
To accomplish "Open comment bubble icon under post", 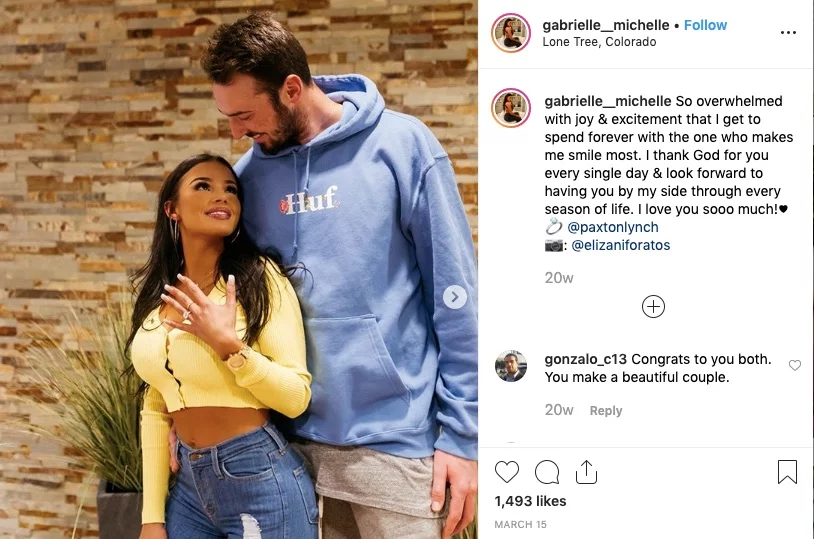I will click(x=547, y=472).
